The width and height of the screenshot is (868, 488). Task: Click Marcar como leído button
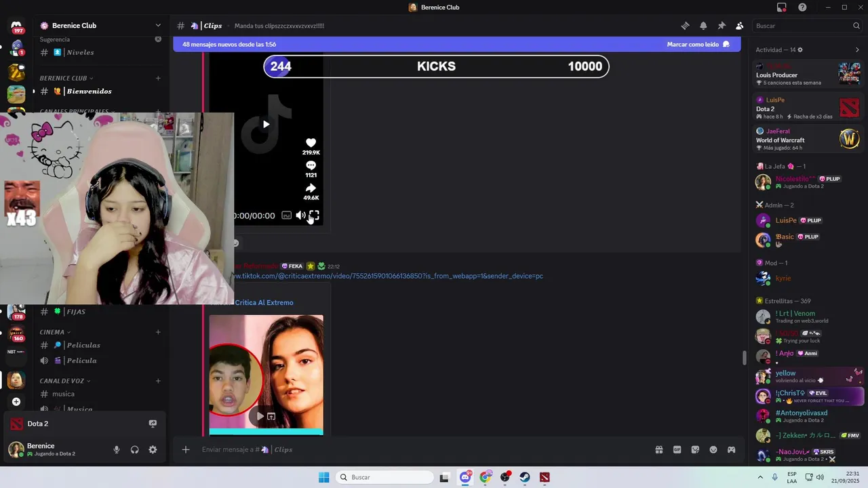click(698, 44)
